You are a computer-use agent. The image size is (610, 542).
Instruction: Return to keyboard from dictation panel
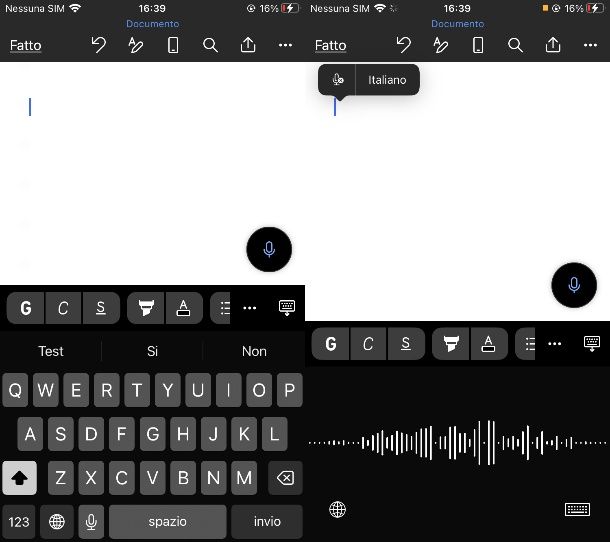(x=577, y=509)
